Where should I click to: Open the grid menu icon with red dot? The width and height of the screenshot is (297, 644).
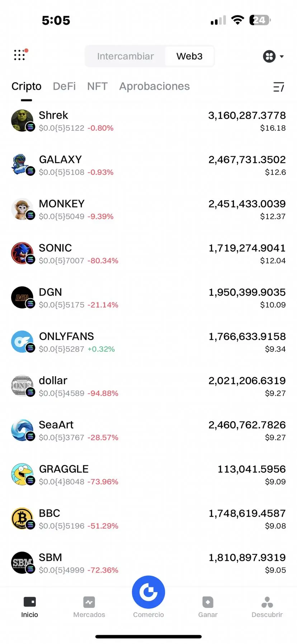coord(20,55)
